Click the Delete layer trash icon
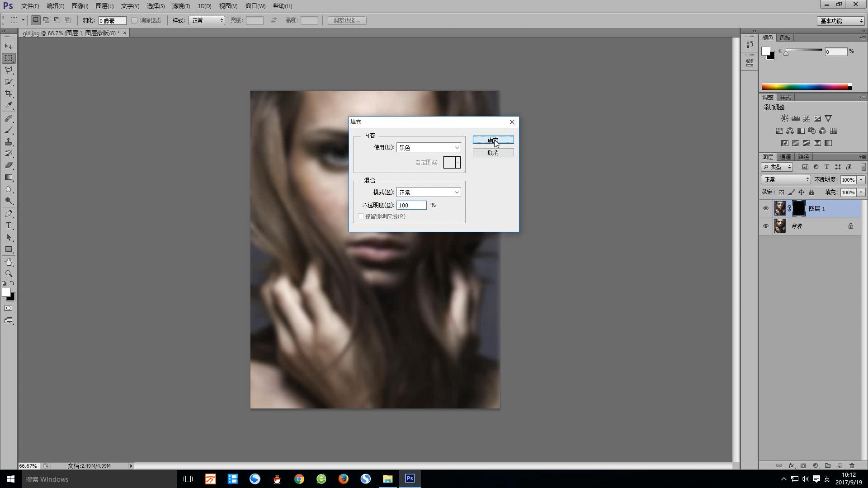The width and height of the screenshot is (868, 488). click(x=852, y=465)
